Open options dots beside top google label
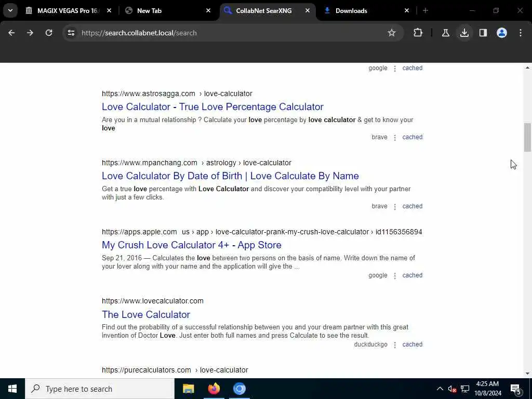Image resolution: width=532 pixels, height=399 pixels. 395,69
